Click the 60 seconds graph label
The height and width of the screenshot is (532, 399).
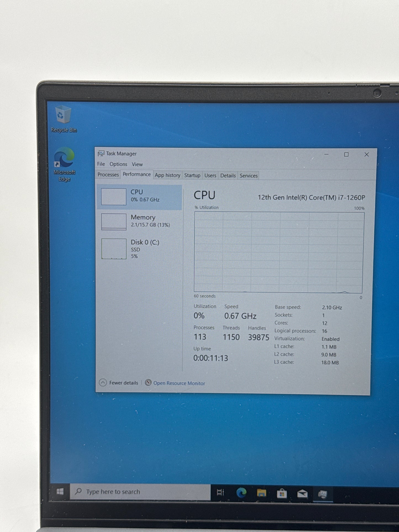[205, 296]
